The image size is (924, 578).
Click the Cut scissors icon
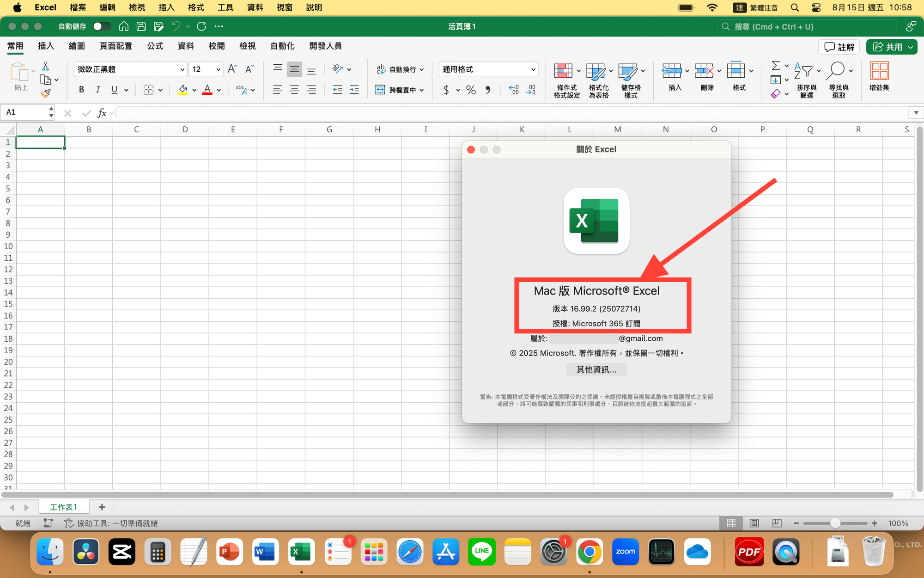45,66
